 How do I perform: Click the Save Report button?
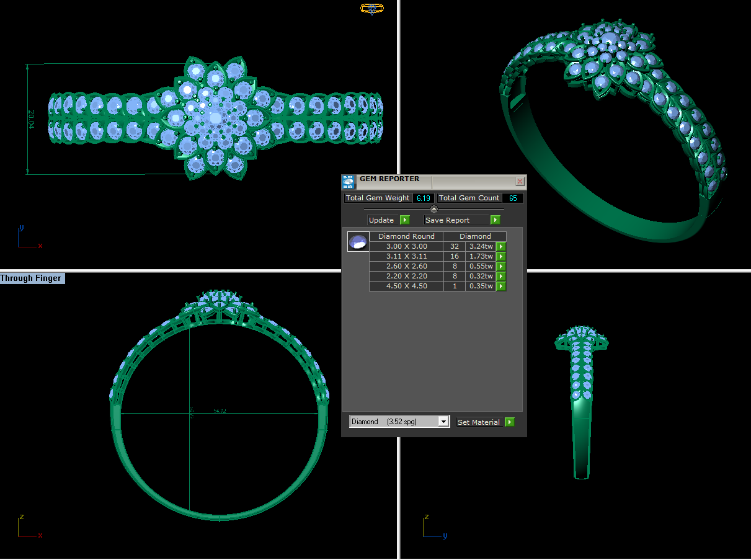tap(457, 220)
